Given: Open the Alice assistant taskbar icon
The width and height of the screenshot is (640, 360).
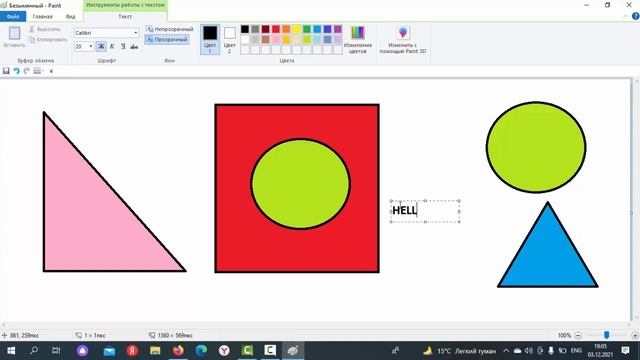Looking at the screenshot, I should pyautogui.click(x=82, y=351).
